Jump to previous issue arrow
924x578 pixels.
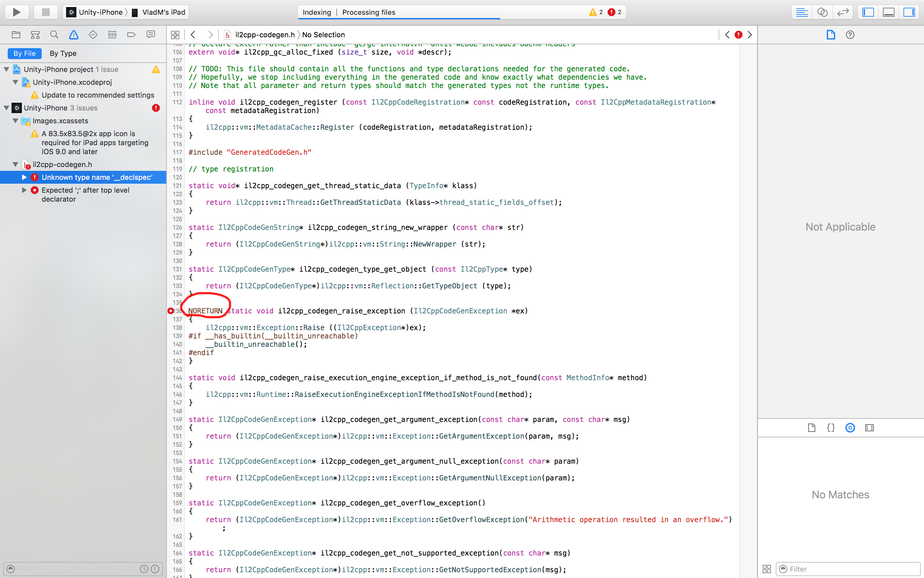coord(727,35)
